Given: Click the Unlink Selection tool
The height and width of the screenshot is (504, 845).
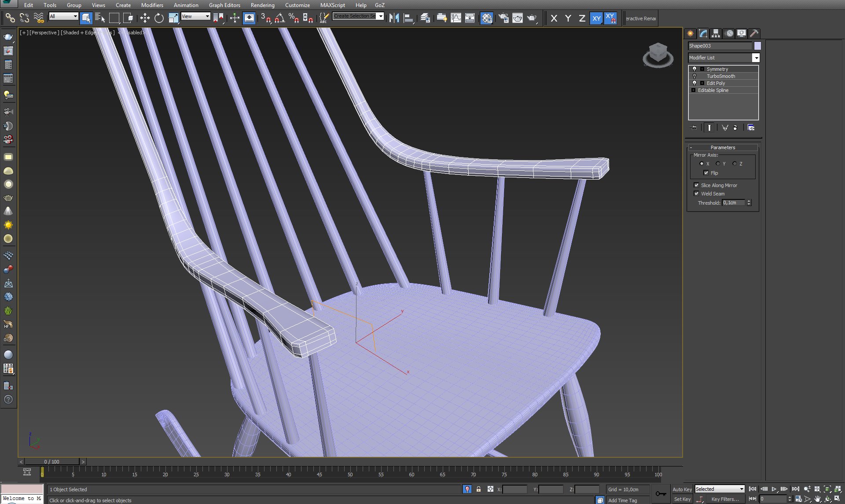Looking at the screenshot, I should click(24, 18).
